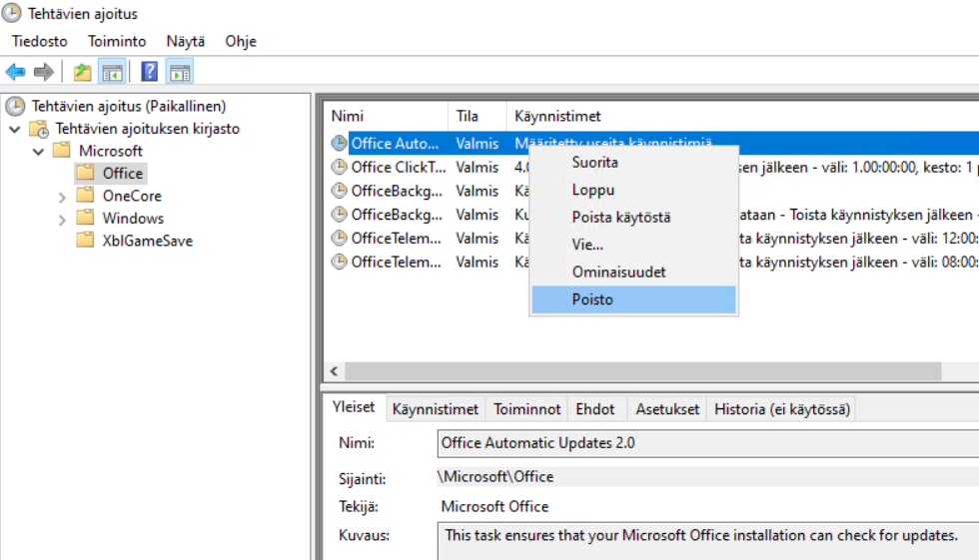Expand the Windows folder node
The width and height of the screenshot is (979, 560).
click(x=62, y=220)
